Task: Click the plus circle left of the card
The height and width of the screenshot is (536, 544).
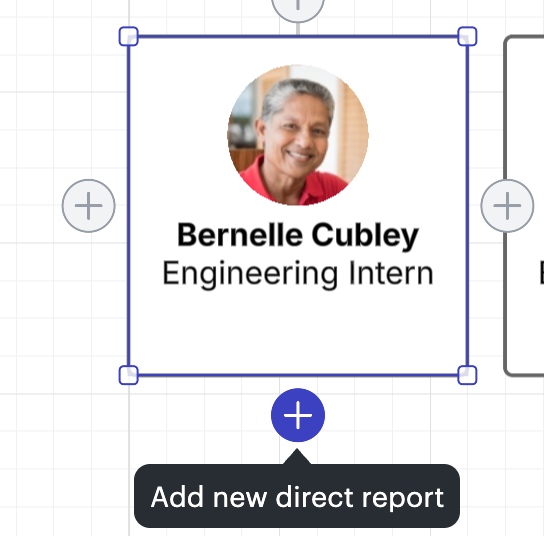Action: [x=88, y=206]
